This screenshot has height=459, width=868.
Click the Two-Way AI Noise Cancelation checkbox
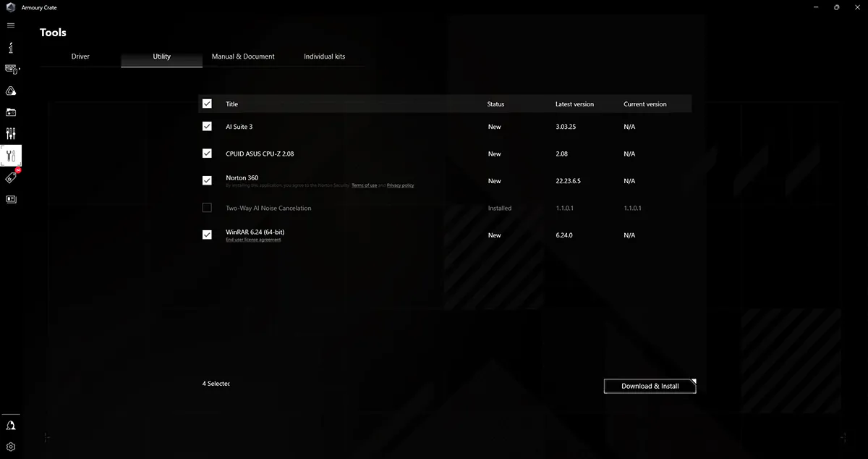[207, 208]
